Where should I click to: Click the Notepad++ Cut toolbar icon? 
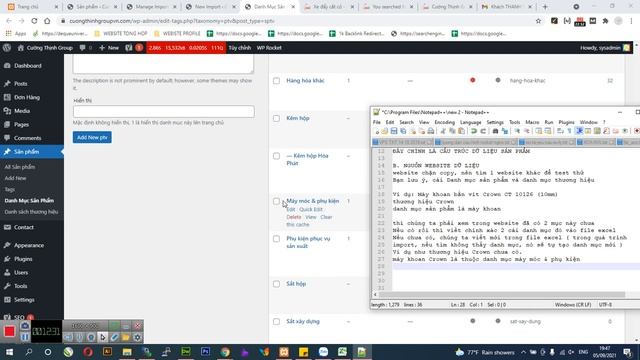[x=443, y=131]
